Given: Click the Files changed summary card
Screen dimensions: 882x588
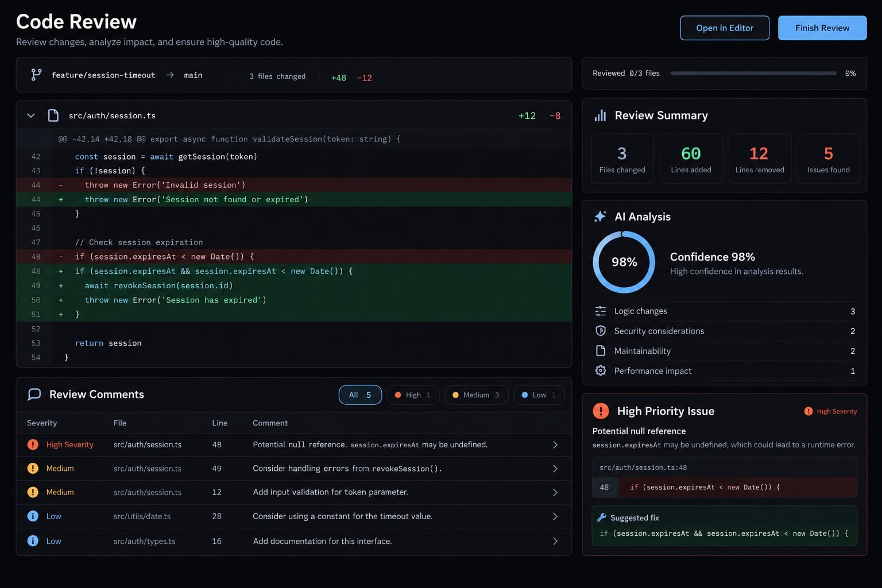Looking at the screenshot, I should click(622, 158).
